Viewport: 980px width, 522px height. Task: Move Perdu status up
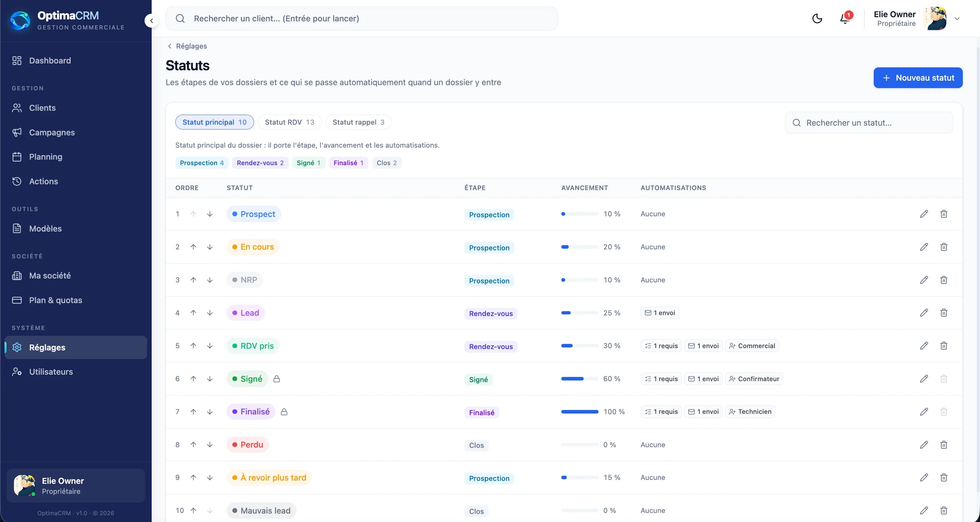(x=193, y=444)
